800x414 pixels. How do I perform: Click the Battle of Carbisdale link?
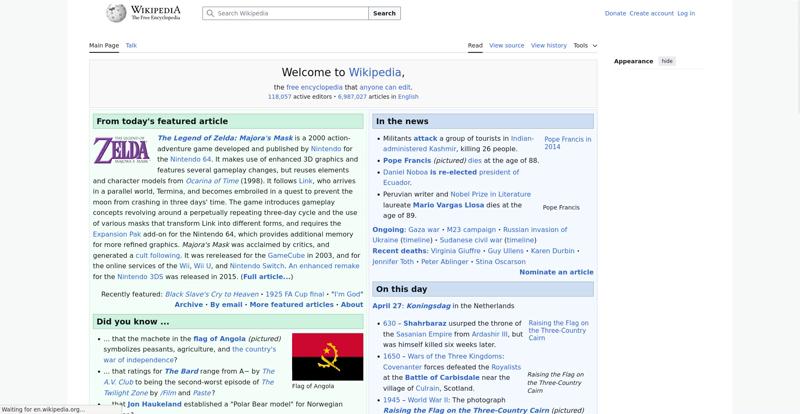442,377
